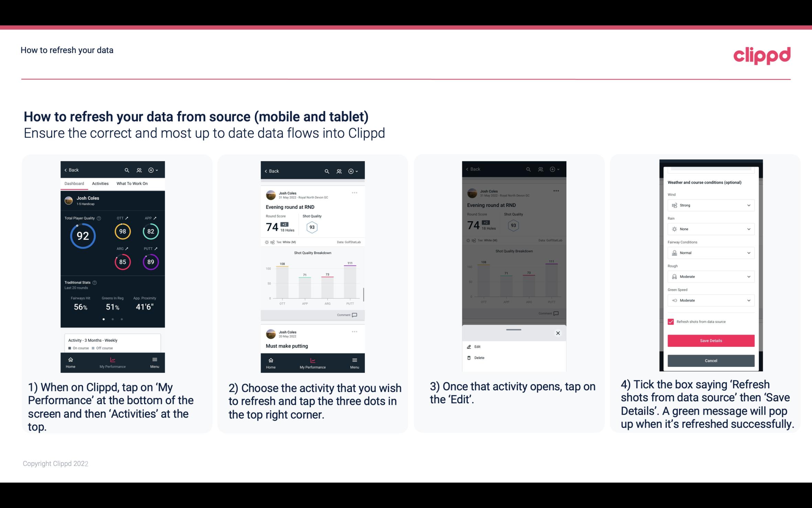Expand the Wind conditions dropdown

click(x=710, y=205)
